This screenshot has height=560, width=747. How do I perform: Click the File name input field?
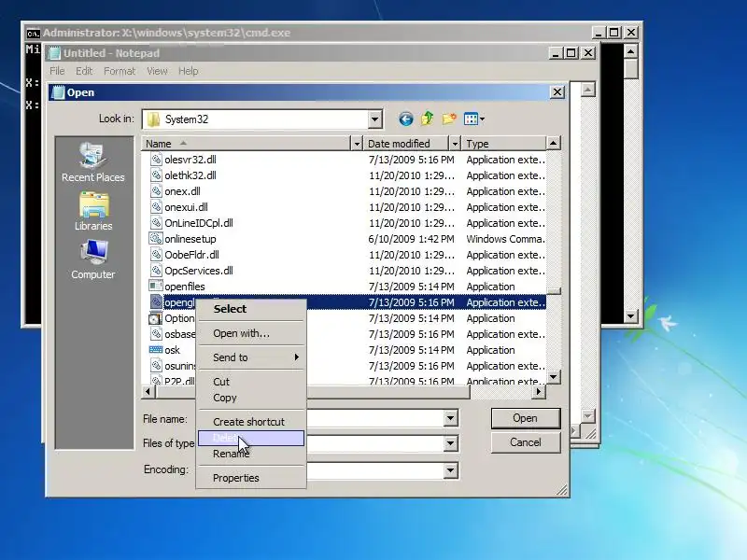[375, 418]
